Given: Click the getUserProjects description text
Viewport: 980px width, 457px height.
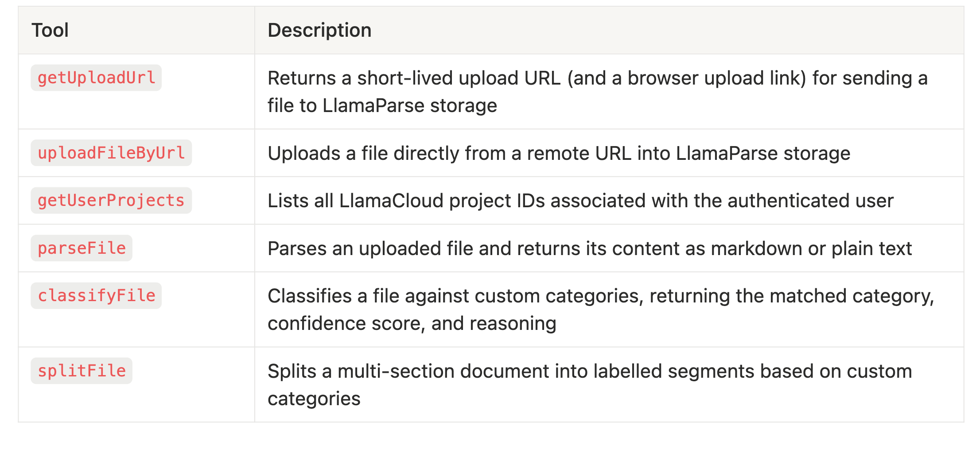Looking at the screenshot, I should (581, 201).
